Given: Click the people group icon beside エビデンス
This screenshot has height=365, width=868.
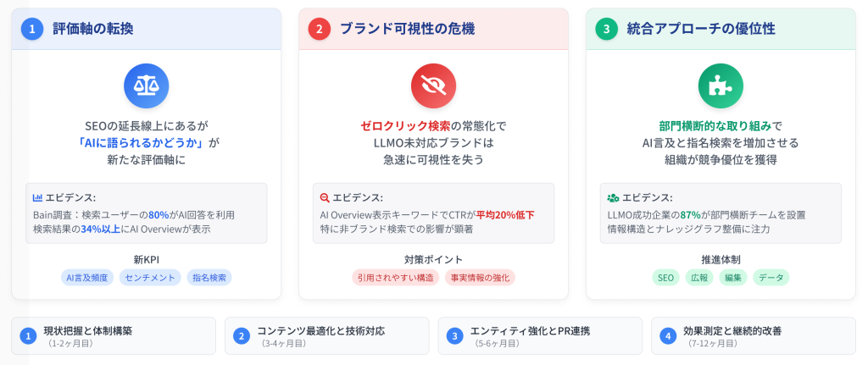Looking at the screenshot, I should pos(613,197).
